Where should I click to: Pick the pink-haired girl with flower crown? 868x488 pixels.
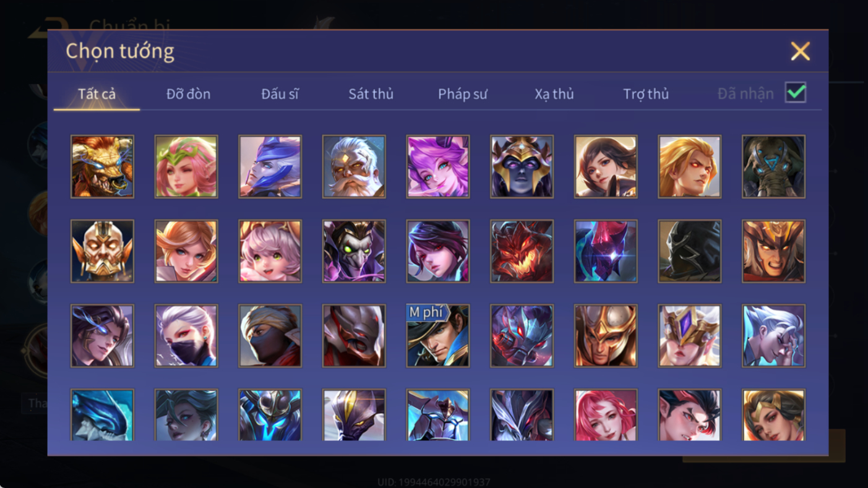click(x=186, y=167)
